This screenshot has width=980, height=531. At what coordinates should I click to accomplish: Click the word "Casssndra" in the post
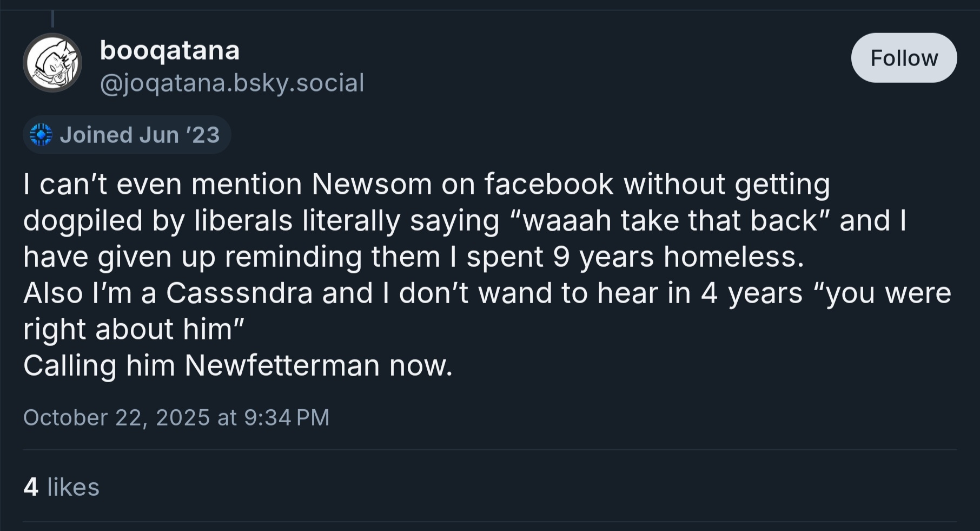click(239, 293)
